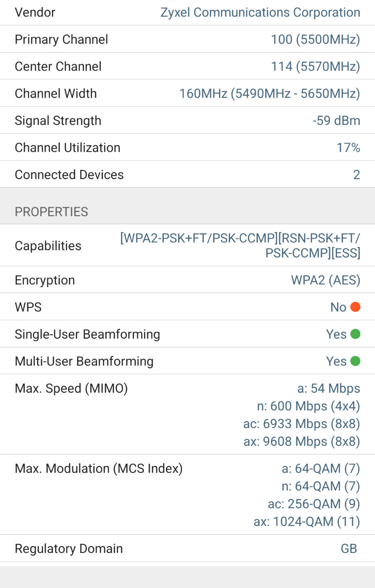Tap the -59 dBm signal strength value
Image resolution: width=375 pixels, height=588 pixels.
336,121
